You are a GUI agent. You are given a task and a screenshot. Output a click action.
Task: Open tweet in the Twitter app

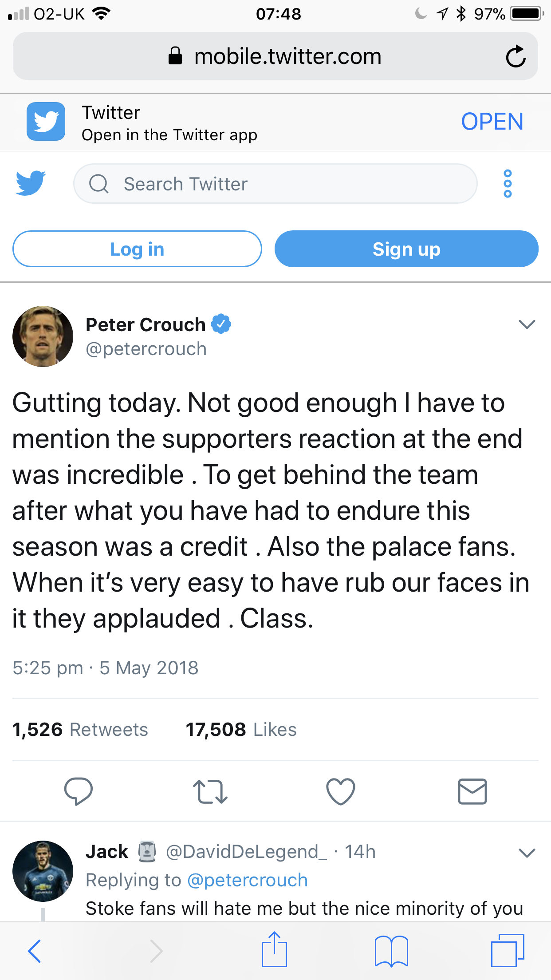pyautogui.click(x=492, y=122)
